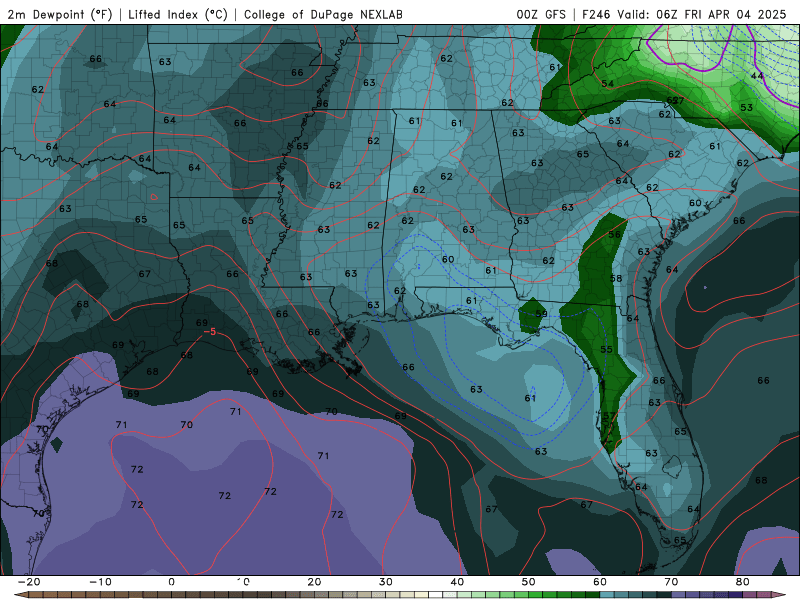Click the right arrow end of colorbar
This screenshot has width=800, height=600.
[x=779, y=595]
